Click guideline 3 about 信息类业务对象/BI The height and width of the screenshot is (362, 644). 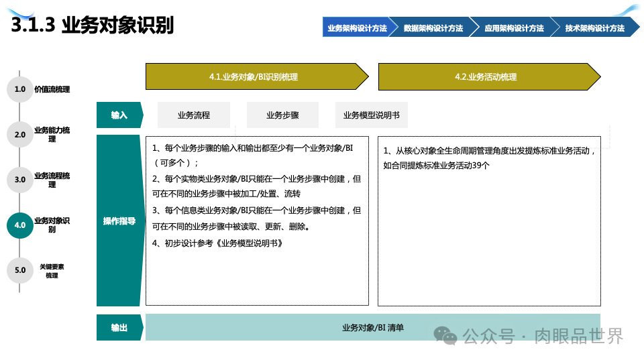(257, 218)
